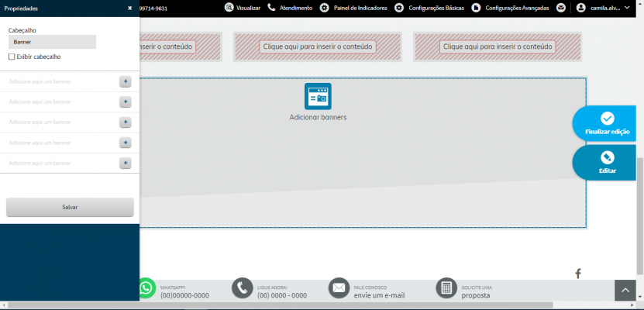Click the Salvar button
The height and width of the screenshot is (310, 644).
pyautogui.click(x=70, y=208)
